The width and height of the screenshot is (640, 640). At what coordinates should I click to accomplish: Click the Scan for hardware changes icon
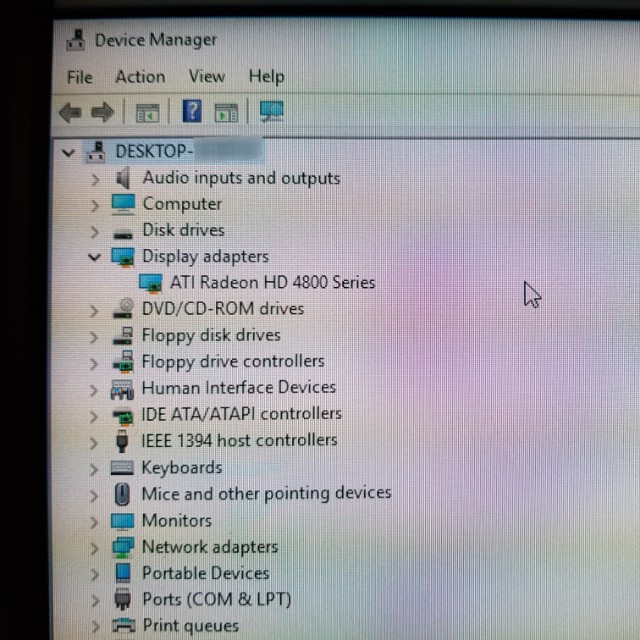click(271, 111)
